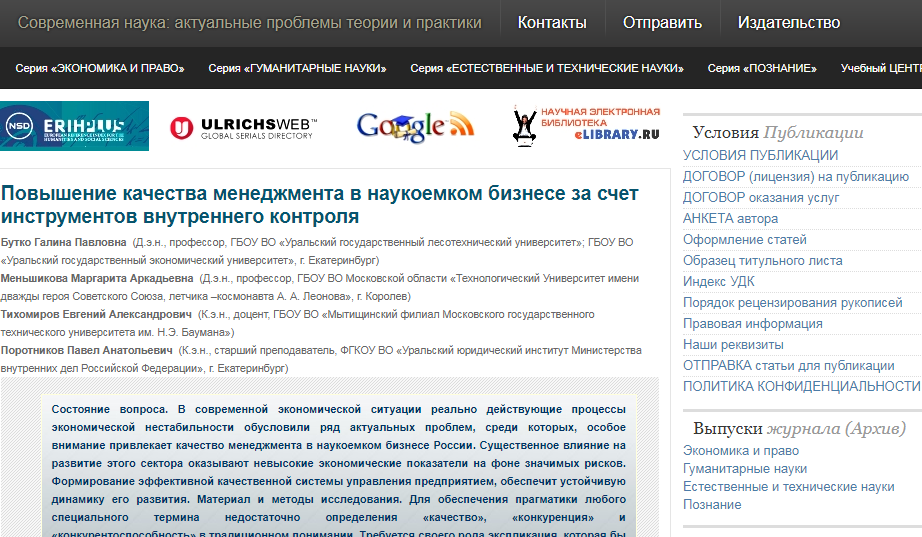
Task: Open Правовая информация link
Action: coord(753,323)
